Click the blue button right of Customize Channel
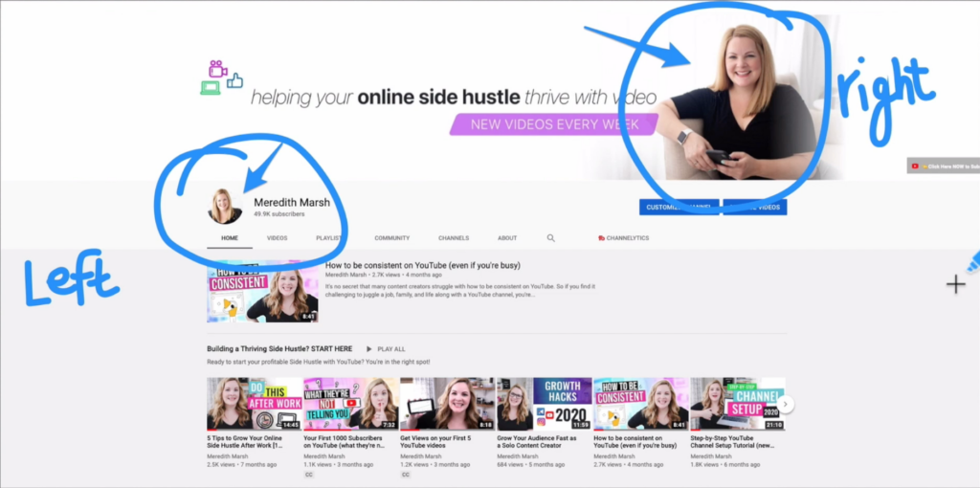 coord(754,207)
